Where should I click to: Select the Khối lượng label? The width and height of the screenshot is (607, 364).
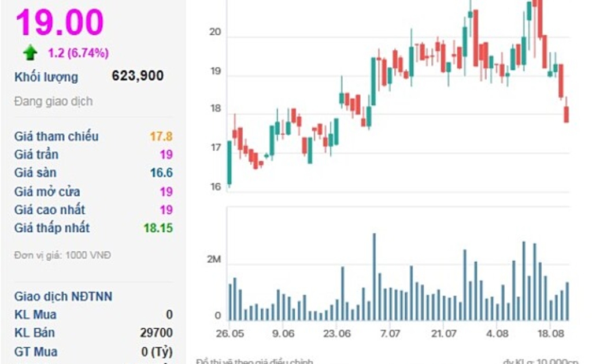(46, 77)
